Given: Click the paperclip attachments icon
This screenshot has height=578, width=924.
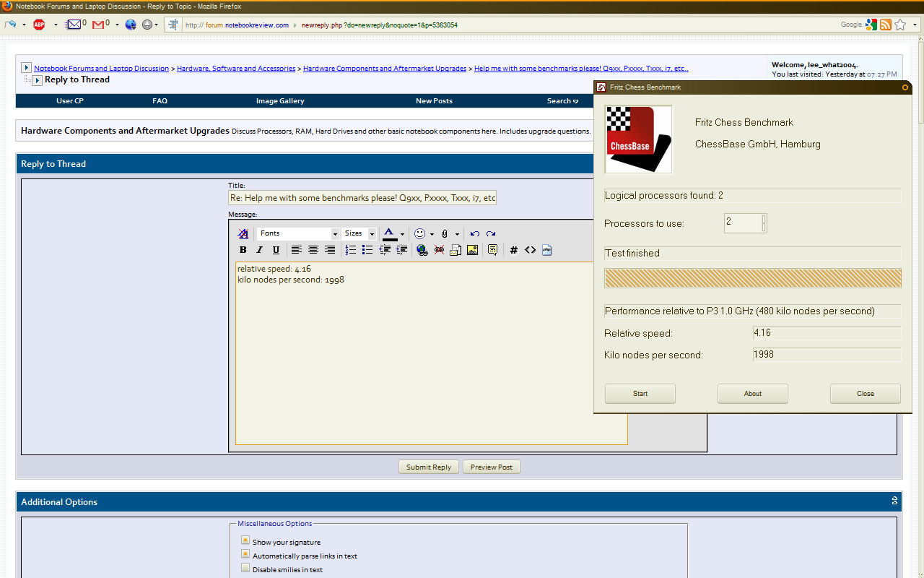Looking at the screenshot, I should click(445, 233).
